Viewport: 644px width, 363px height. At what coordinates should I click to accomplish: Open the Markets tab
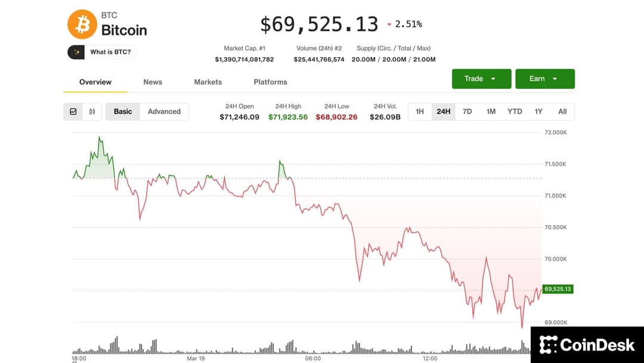pos(208,82)
